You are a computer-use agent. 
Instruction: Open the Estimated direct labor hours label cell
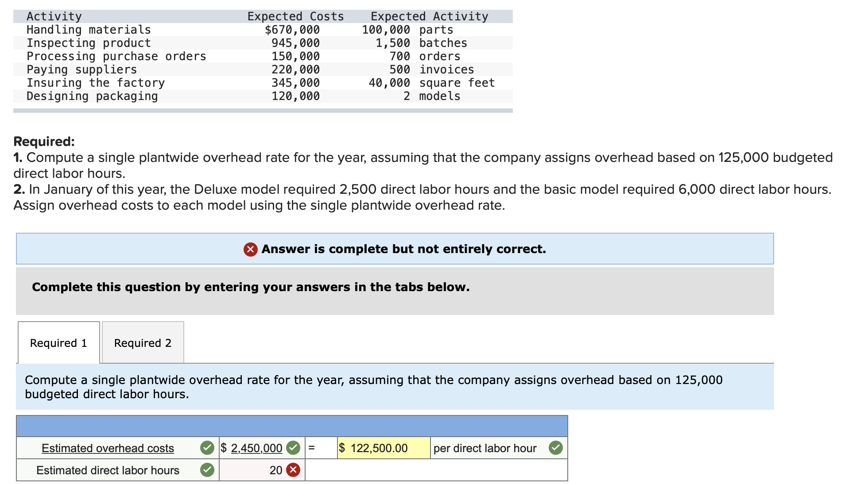coord(108,470)
